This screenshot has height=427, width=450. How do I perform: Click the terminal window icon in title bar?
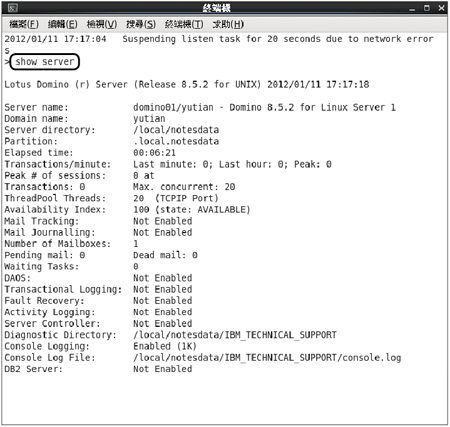(13, 8)
